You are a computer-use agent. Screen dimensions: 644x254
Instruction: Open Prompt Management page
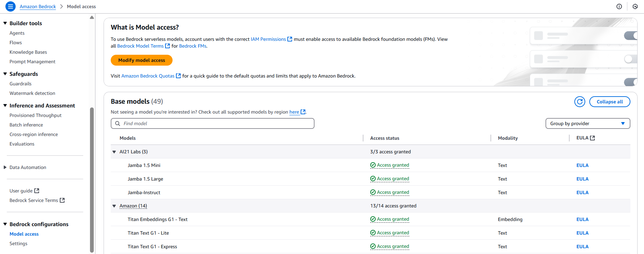(x=32, y=62)
